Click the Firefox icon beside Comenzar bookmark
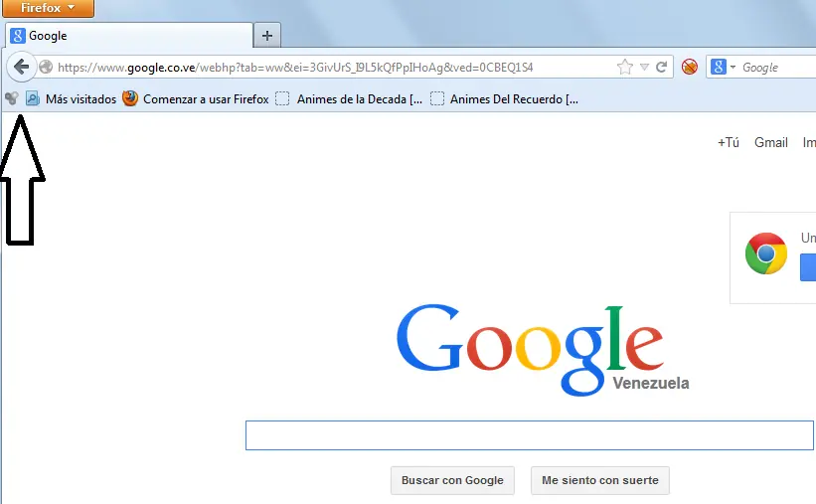The width and height of the screenshot is (816, 504). (130, 97)
